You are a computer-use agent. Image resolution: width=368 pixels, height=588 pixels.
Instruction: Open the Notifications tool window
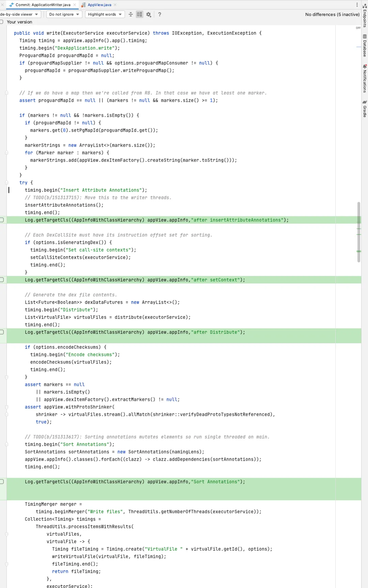pyautogui.click(x=365, y=79)
